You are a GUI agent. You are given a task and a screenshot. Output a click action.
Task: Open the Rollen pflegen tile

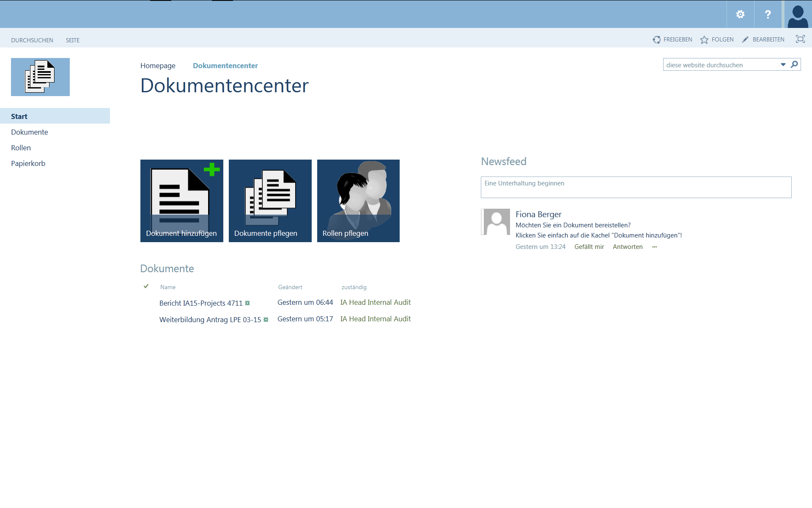pyautogui.click(x=358, y=201)
